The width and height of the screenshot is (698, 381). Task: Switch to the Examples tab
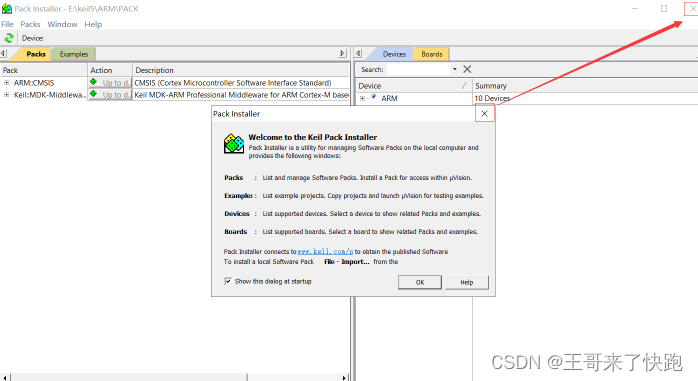74,54
